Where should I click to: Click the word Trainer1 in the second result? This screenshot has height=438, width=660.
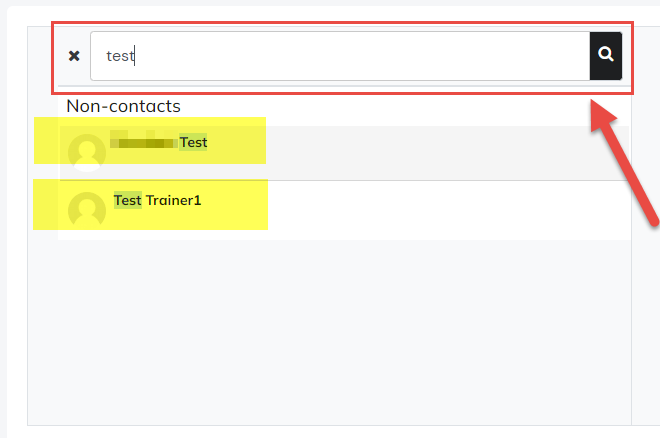(x=174, y=200)
